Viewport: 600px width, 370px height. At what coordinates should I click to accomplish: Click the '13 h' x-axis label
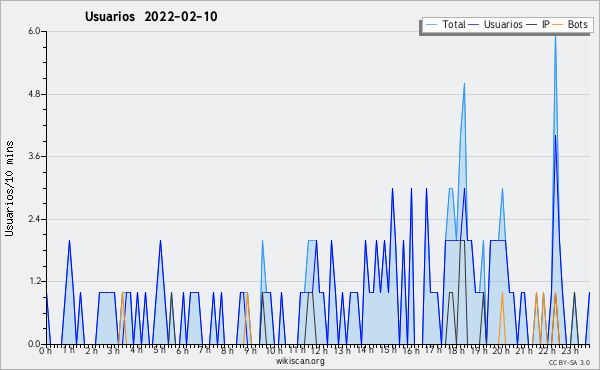[x=341, y=351]
